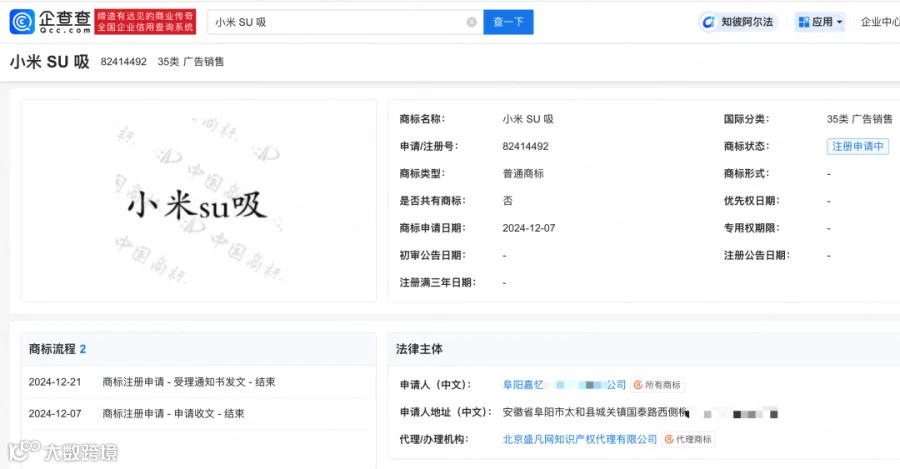This screenshot has height=469, width=900.
Task: Click the search field containing 小米 SU 吸
Action: (x=345, y=22)
